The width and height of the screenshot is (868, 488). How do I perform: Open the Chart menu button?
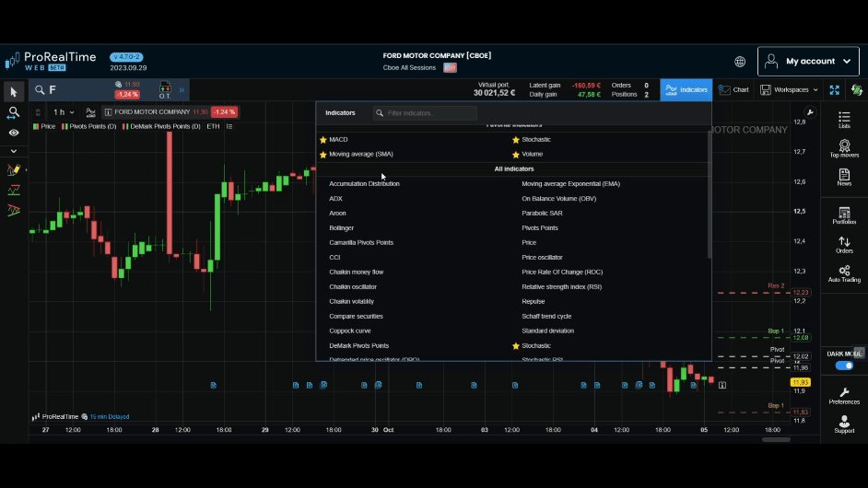tap(733, 89)
